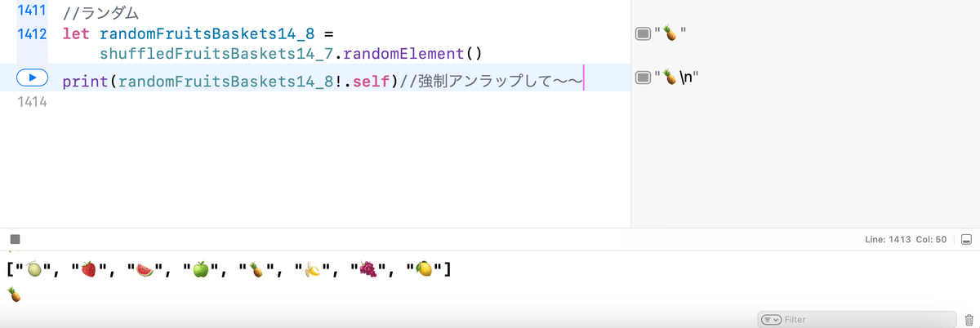Run the playground code from line 1413

pyautogui.click(x=32, y=78)
